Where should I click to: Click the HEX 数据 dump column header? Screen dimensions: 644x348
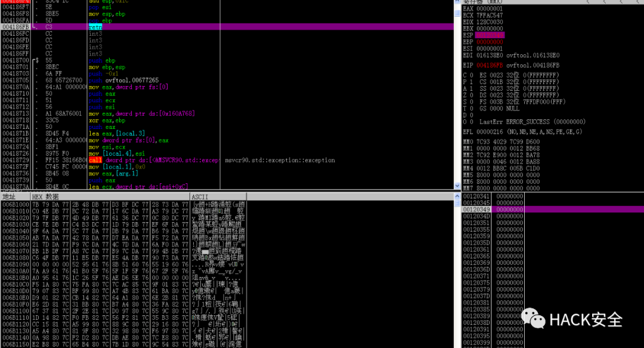click(110, 196)
